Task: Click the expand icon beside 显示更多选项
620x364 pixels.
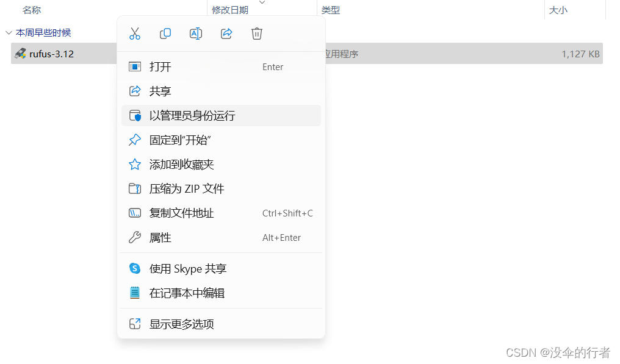Action: point(135,324)
